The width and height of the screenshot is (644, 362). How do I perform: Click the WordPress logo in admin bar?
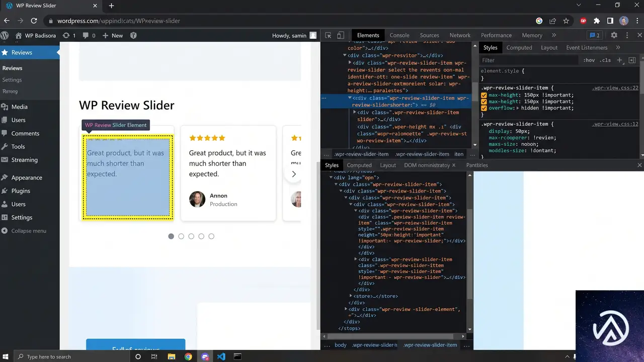coord(5,35)
